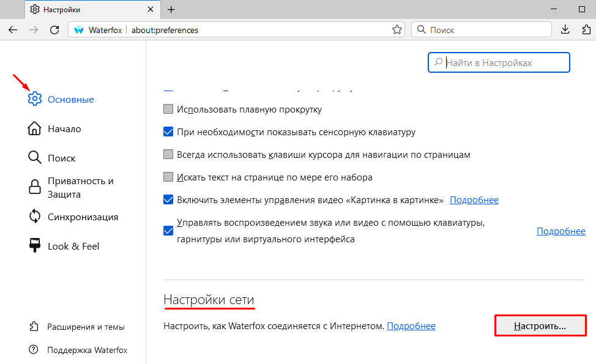Image resolution: width=596 pixels, height=364 pixels.
Task: Click the Настроить... network button
Action: tap(540, 325)
